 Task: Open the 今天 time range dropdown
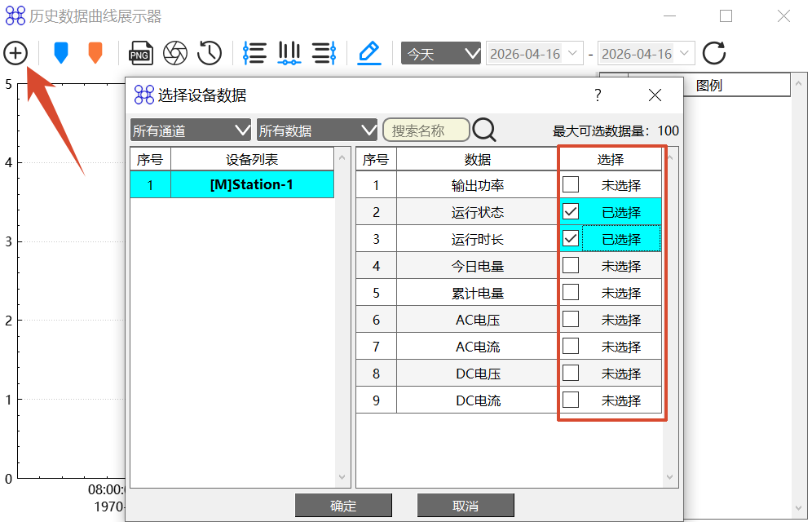point(441,53)
